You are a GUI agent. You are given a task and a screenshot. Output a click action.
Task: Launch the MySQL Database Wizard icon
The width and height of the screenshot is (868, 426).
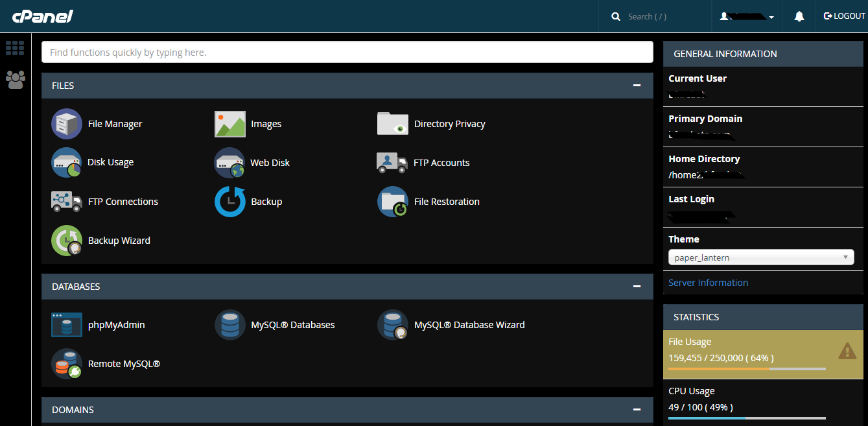[393, 325]
